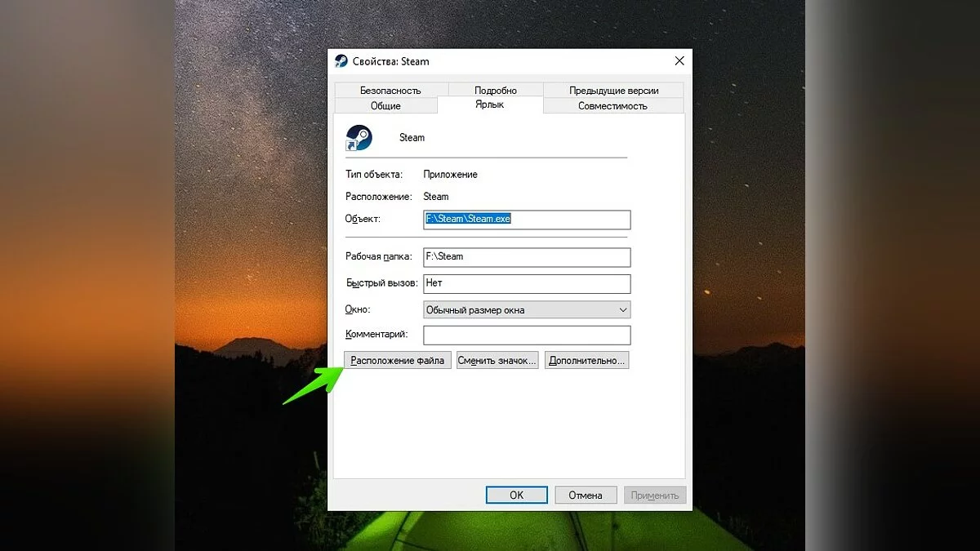
Task: Expand the Окно window size dropdown
Action: [x=527, y=310]
